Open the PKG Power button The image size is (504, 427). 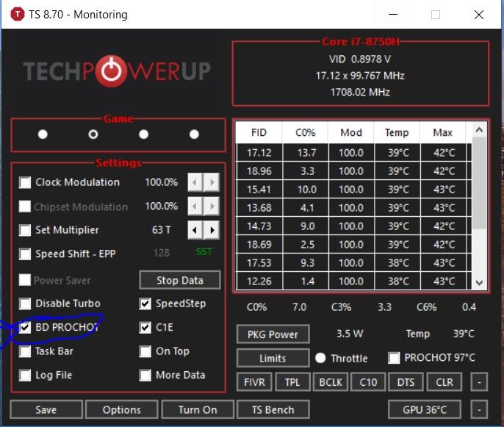pyautogui.click(x=273, y=334)
